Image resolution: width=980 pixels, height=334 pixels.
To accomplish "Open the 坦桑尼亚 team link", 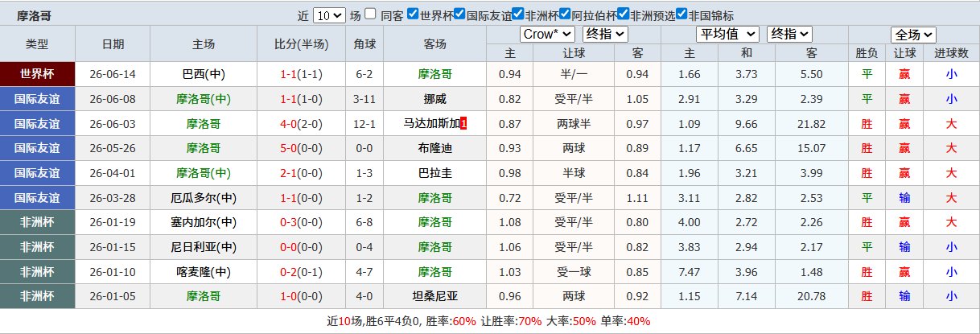I will point(435,296).
